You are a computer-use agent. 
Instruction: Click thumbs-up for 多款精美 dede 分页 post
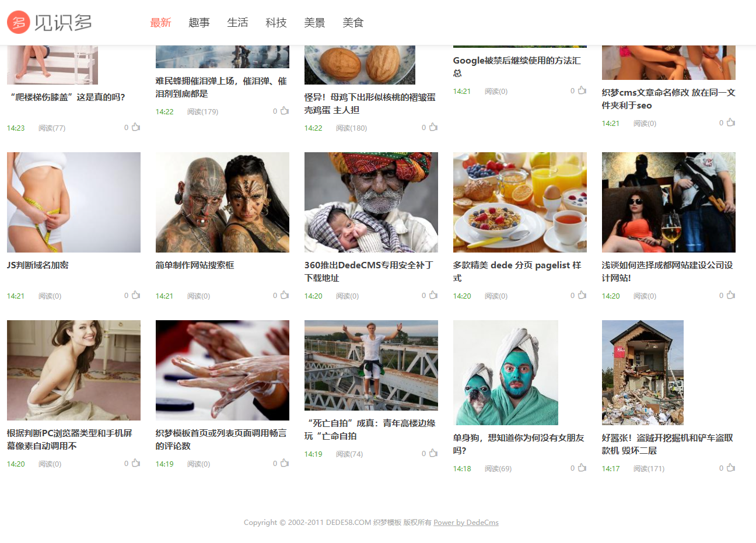pos(582,295)
